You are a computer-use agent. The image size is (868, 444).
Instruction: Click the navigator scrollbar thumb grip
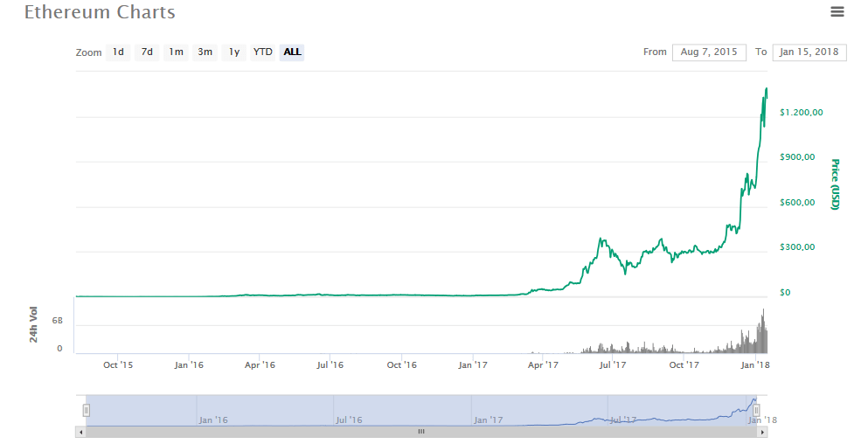pos(421,432)
